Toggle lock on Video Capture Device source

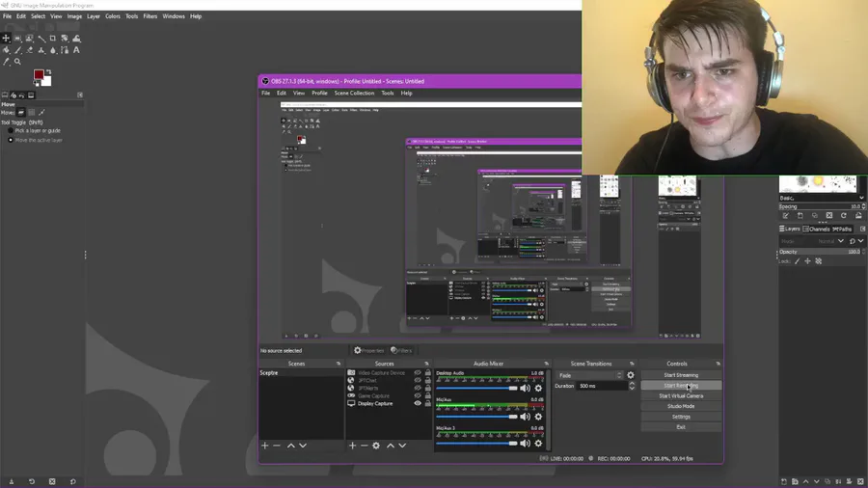[x=428, y=373]
